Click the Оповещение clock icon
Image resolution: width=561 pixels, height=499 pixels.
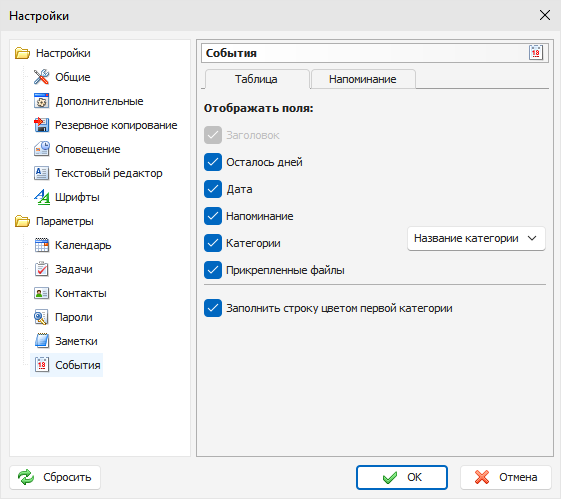click(x=42, y=149)
